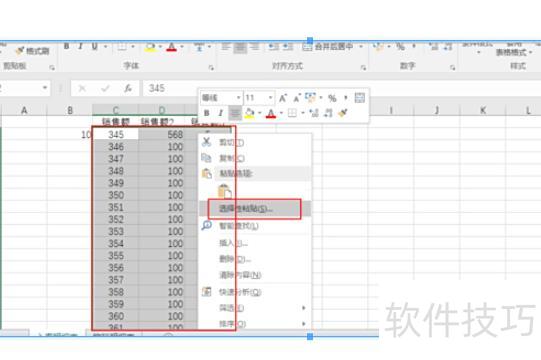The height and width of the screenshot is (360, 541).
Task: Align text right in the ribbon
Action: (255, 46)
